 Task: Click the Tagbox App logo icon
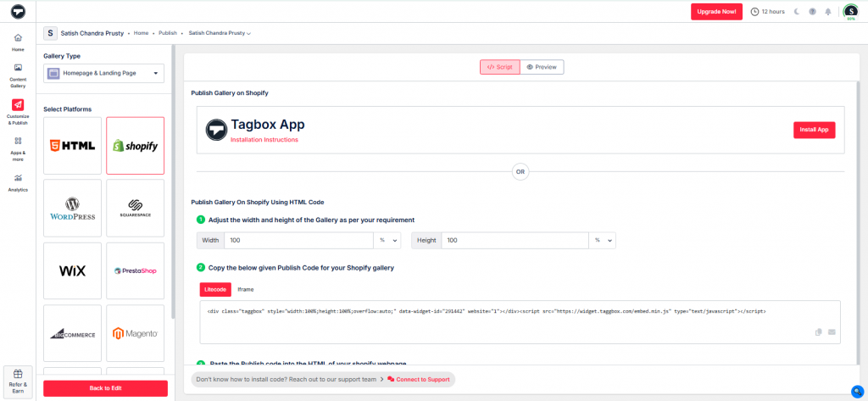[x=216, y=130]
